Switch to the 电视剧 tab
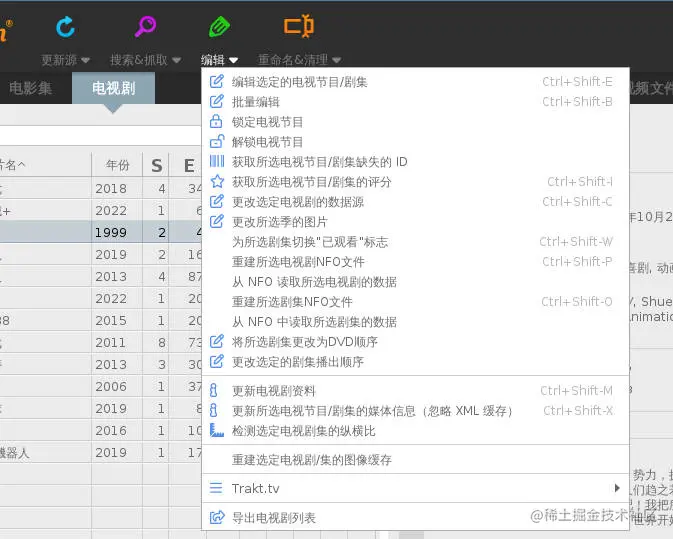Screen dimensions: 673x539 (113, 88)
